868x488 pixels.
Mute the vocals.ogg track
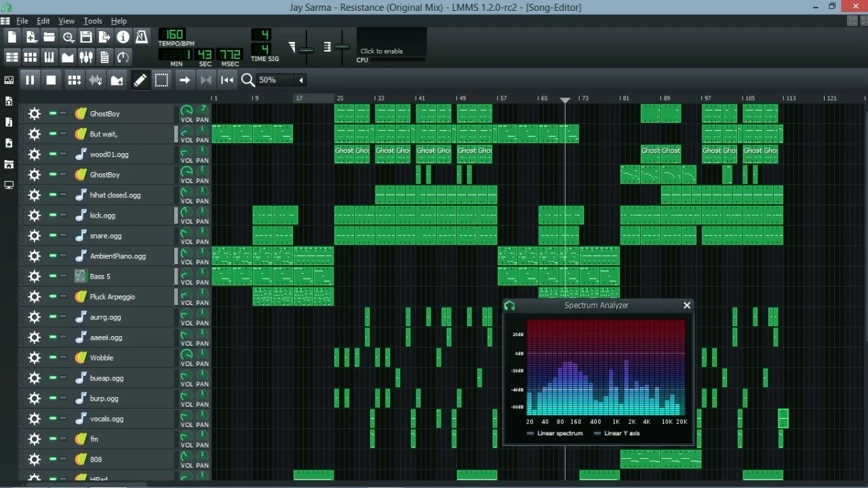[x=53, y=419]
